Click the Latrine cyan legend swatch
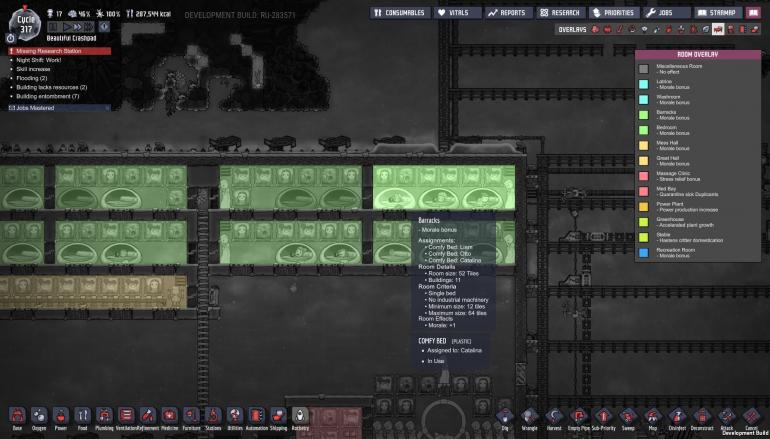 click(643, 84)
